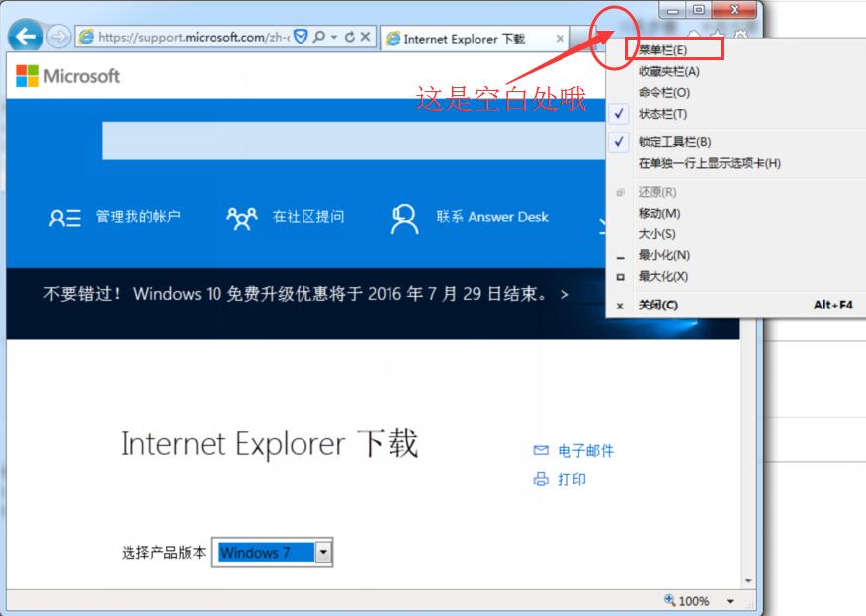The height and width of the screenshot is (616, 866).
Task: Choose 最大化(X) in the context menu
Action: [737, 276]
